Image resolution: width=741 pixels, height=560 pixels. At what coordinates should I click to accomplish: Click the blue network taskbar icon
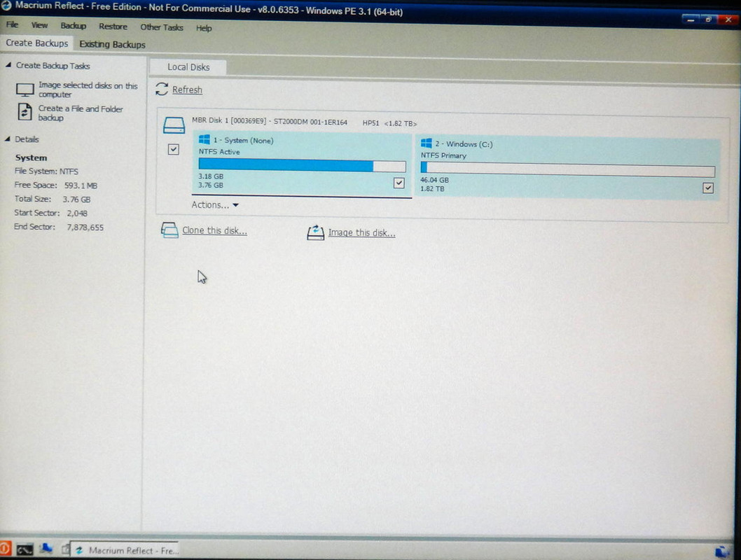point(46,548)
